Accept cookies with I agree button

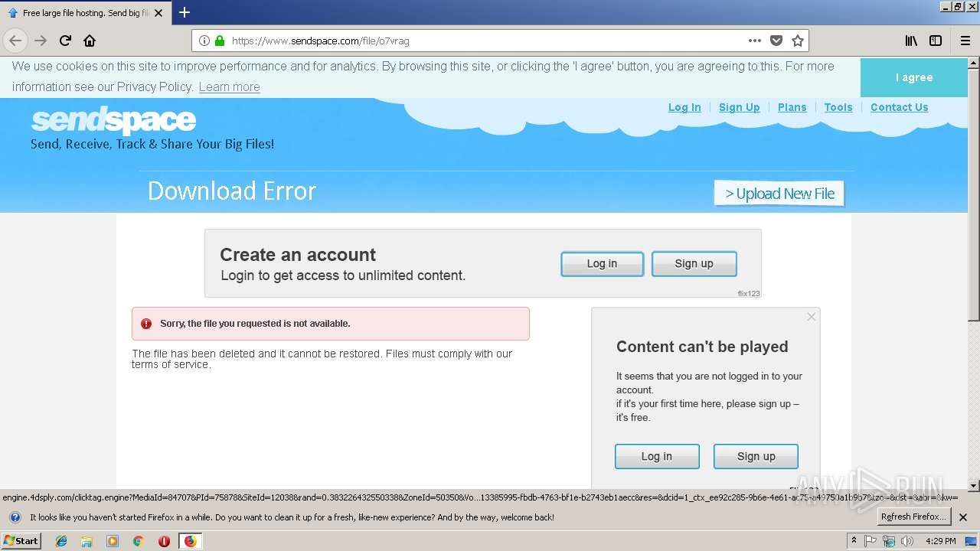pos(914,77)
